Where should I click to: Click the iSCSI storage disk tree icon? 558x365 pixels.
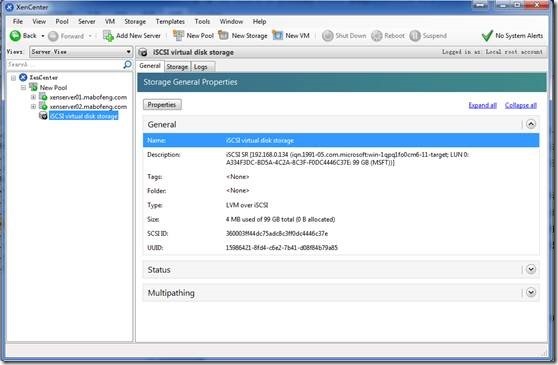tap(43, 116)
